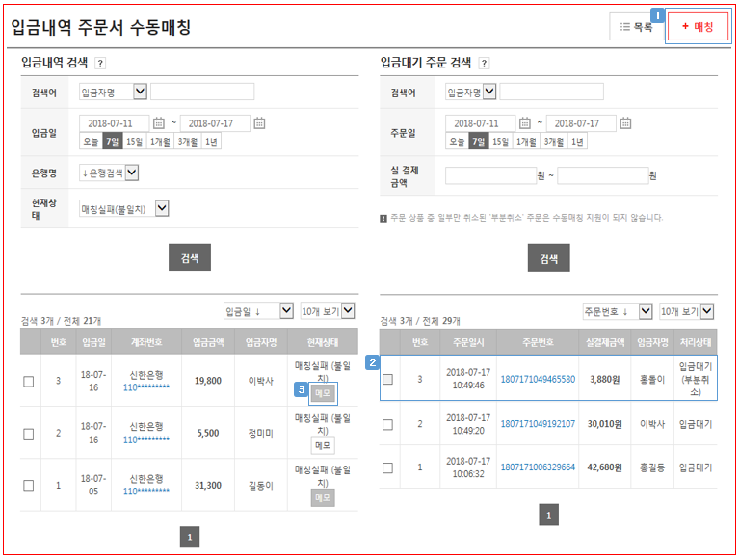Image resolution: width=739 pixels, height=560 pixels.
Task: Click 입금일 start date field 2018-07-11
Action: coord(115,123)
